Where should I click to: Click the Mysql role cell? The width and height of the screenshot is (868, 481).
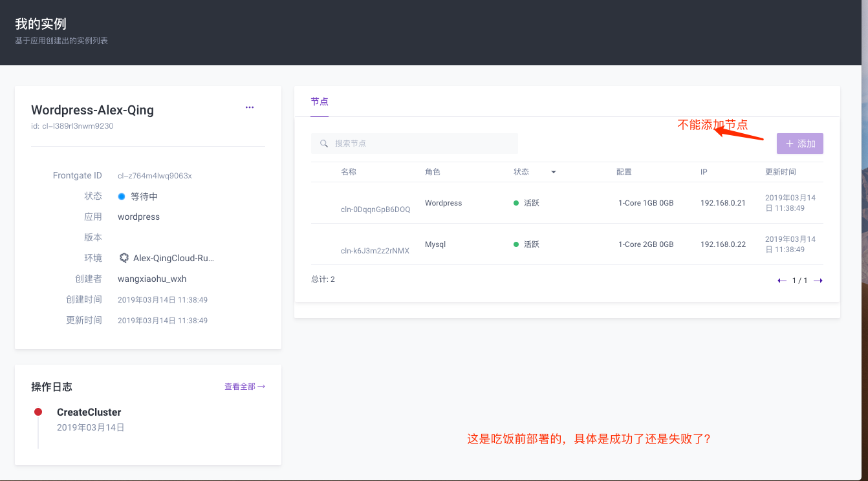click(435, 244)
